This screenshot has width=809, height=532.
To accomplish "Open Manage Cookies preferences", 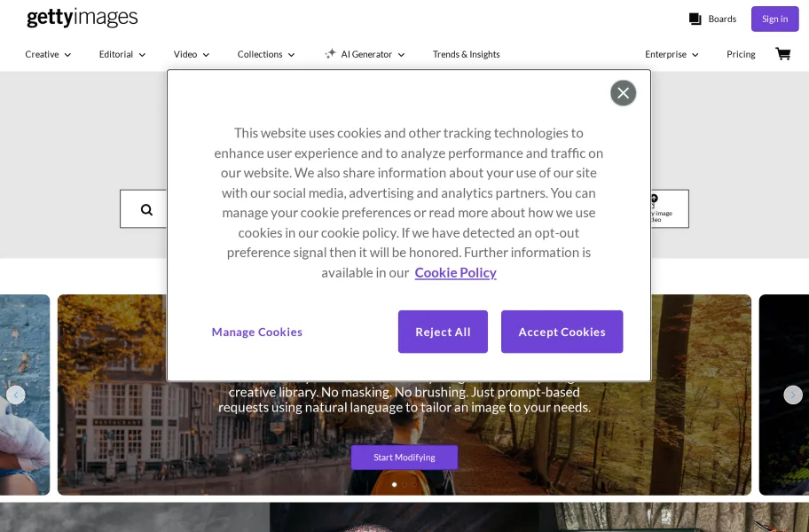I will pyautogui.click(x=257, y=332).
